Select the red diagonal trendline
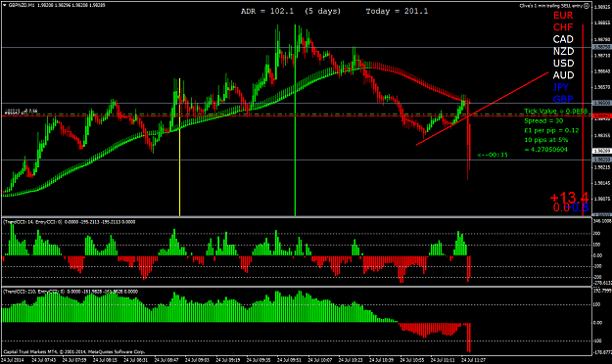This screenshot has width=612, height=364. (482, 109)
